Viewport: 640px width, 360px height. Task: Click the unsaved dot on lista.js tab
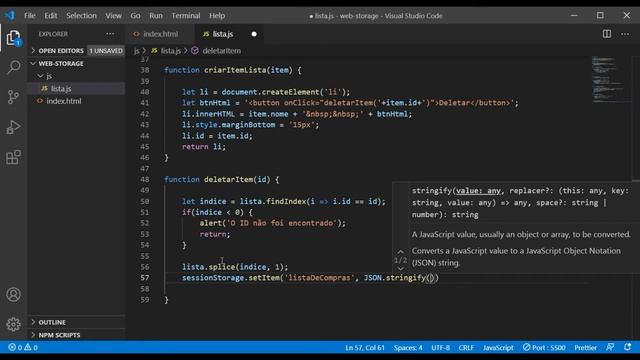[x=254, y=34]
